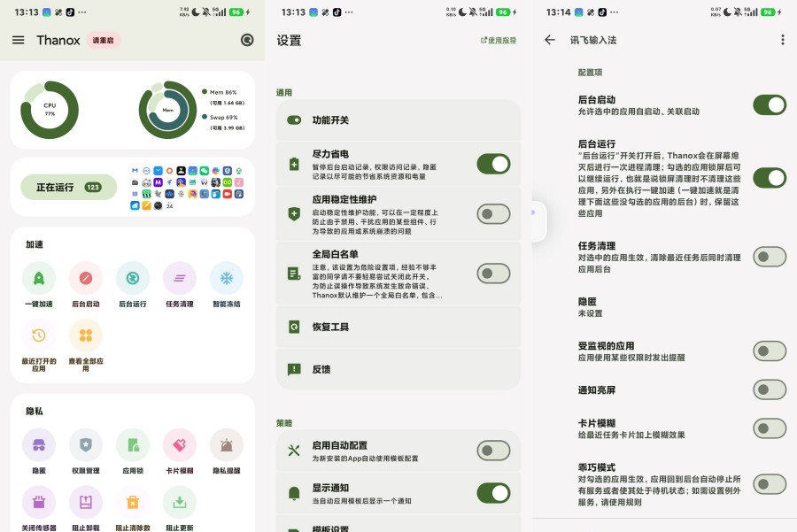797x532 pixels.
Task: Tap the 隐私提醒 alarm icon
Action: point(226,445)
